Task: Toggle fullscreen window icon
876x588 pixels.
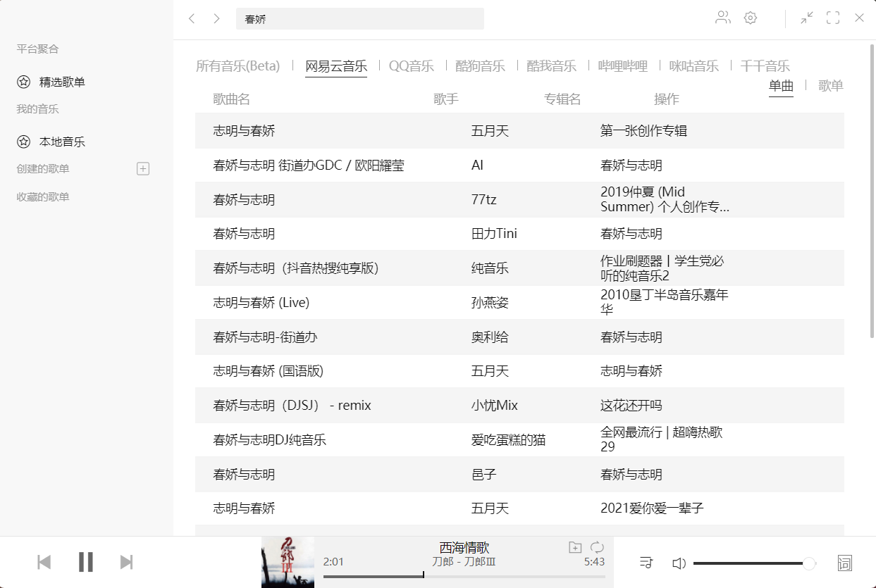Action: tap(833, 18)
